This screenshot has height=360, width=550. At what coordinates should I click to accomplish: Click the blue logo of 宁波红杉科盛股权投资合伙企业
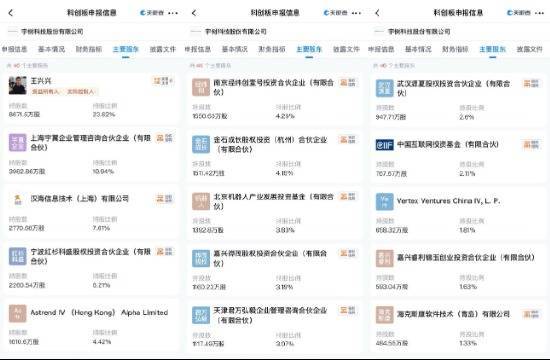click(18, 256)
